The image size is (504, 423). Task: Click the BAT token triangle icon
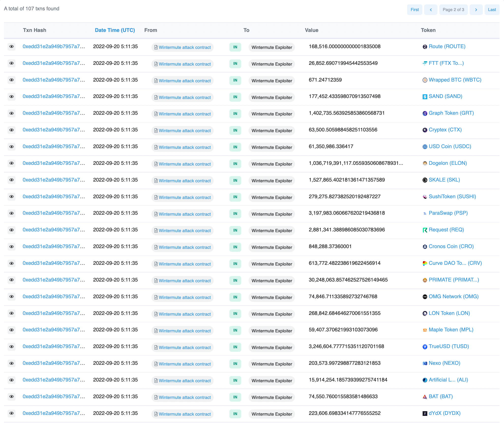(x=425, y=397)
